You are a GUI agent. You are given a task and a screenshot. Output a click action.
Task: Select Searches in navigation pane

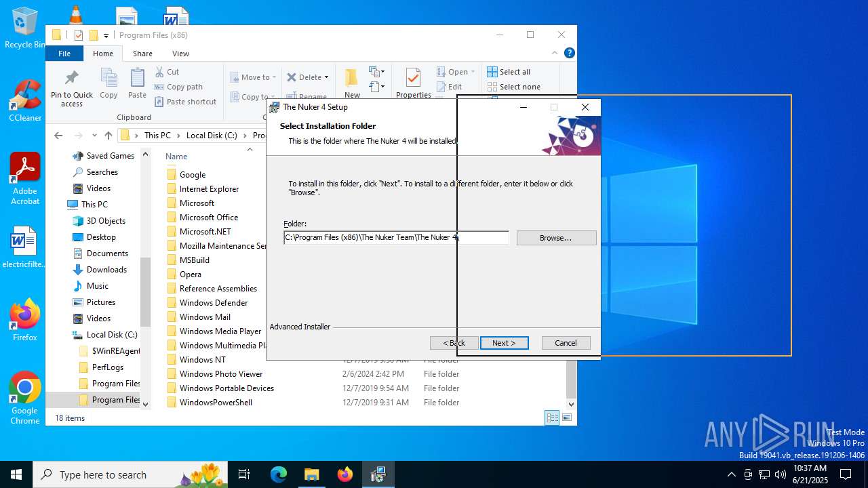(102, 172)
